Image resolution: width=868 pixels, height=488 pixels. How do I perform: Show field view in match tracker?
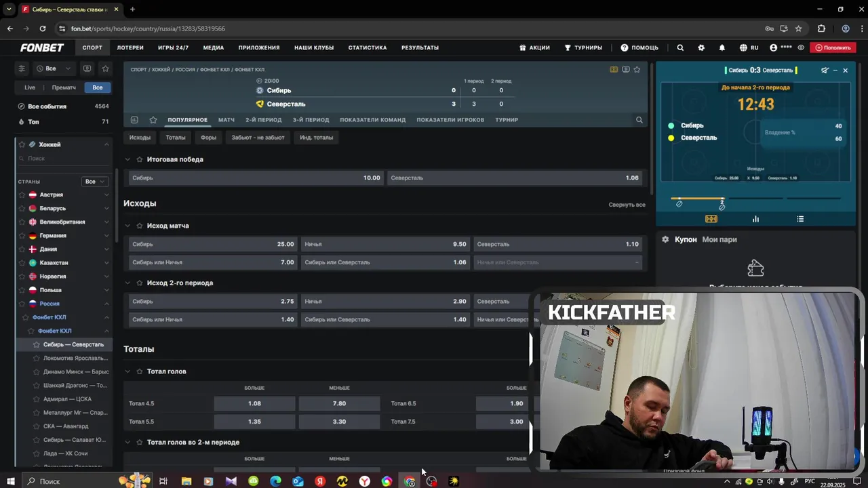pyautogui.click(x=711, y=219)
